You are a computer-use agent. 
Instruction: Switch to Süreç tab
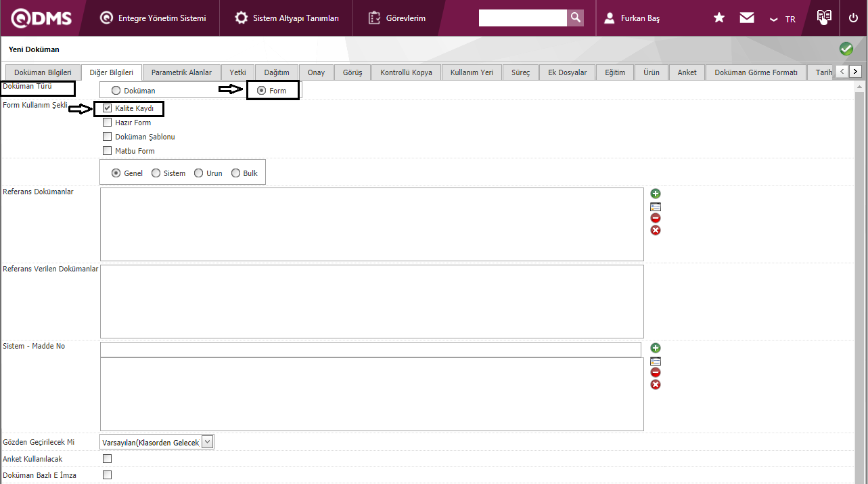pyautogui.click(x=520, y=72)
